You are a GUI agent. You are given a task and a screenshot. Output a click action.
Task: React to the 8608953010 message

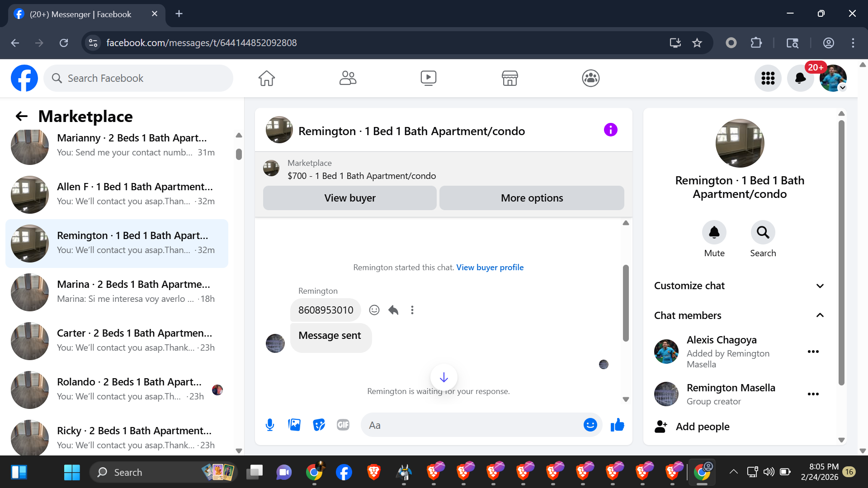click(x=374, y=310)
